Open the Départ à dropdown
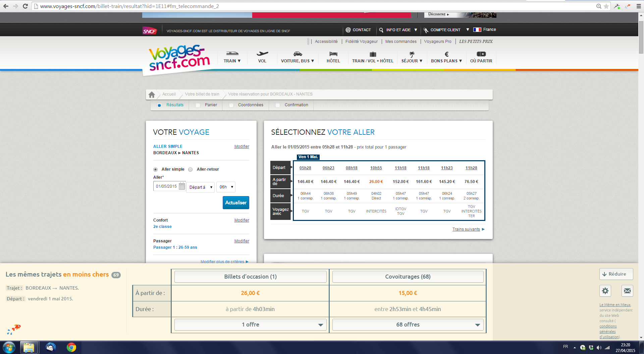The image size is (644, 354). tap(200, 187)
